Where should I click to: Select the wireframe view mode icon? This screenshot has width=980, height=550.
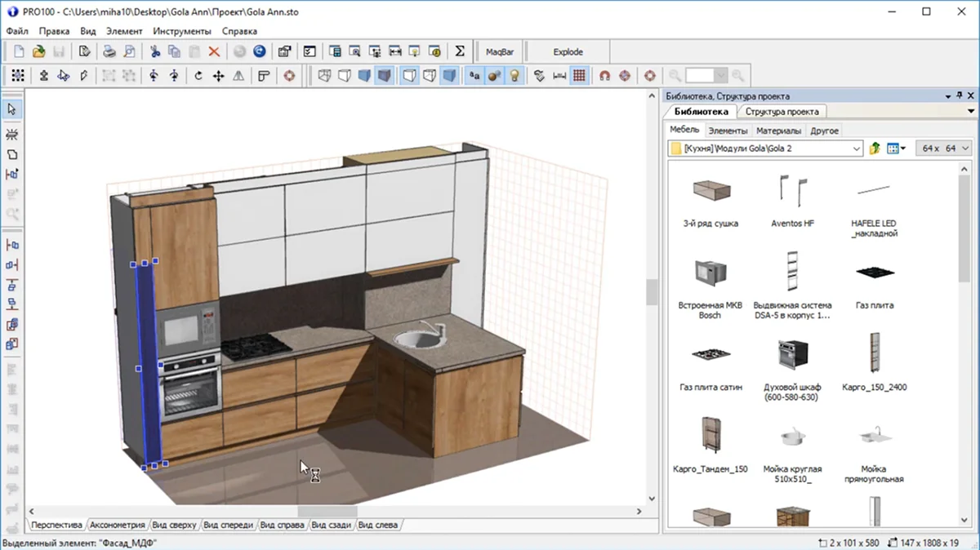pyautogui.click(x=324, y=76)
